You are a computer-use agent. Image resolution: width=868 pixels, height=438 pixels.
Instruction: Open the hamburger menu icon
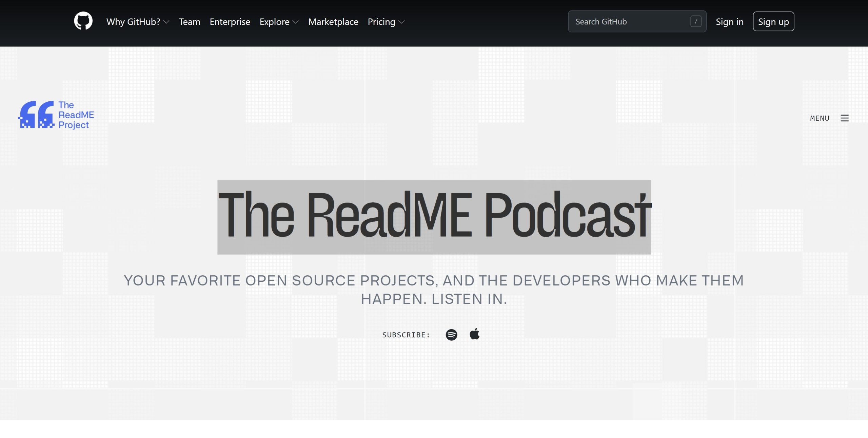coord(845,118)
